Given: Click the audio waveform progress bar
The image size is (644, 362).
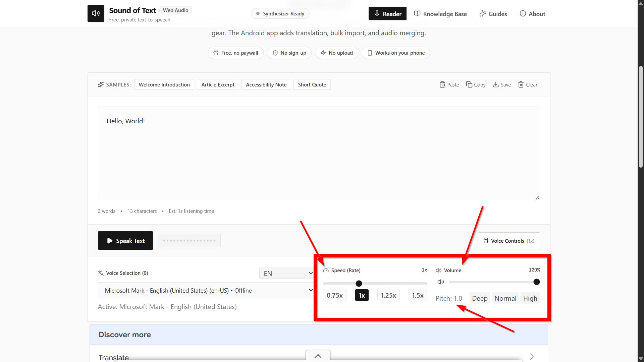Looking at the screenshot, I should point(189,241).
